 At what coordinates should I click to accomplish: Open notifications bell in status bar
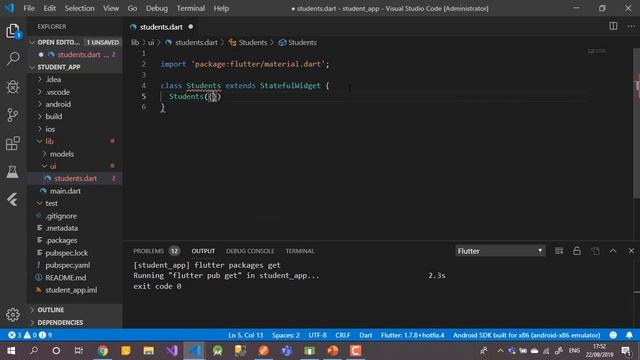[629, 335]
